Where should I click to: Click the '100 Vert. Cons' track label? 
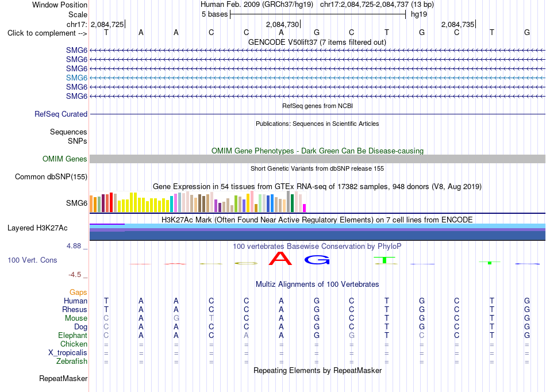[x=32, y=260]
